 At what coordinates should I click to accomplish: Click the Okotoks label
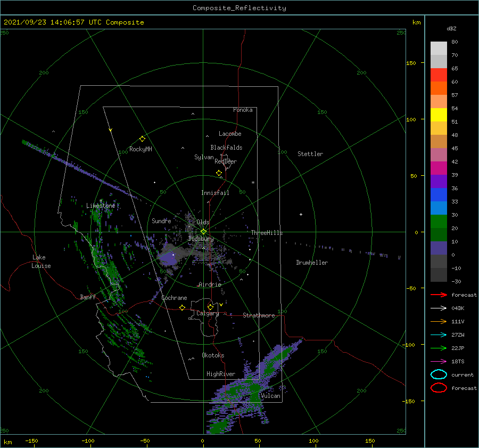[213, 355]
